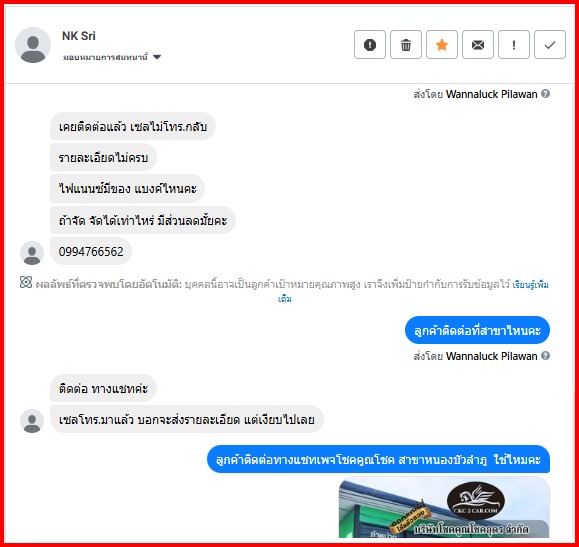Open the CKC 2 CAR image thumbnail
579x547 pixels.
[444, 507]
